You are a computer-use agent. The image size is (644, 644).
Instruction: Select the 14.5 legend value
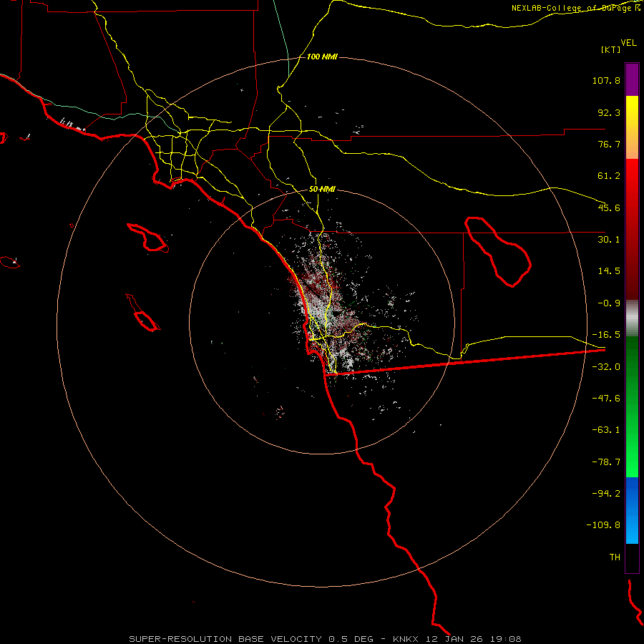(x=609, y=271)
